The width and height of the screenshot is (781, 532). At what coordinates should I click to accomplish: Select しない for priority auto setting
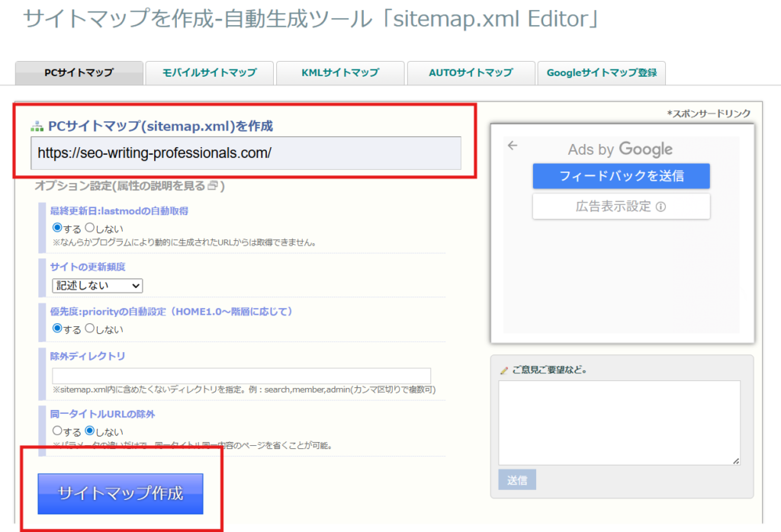(x=88, y=329)
